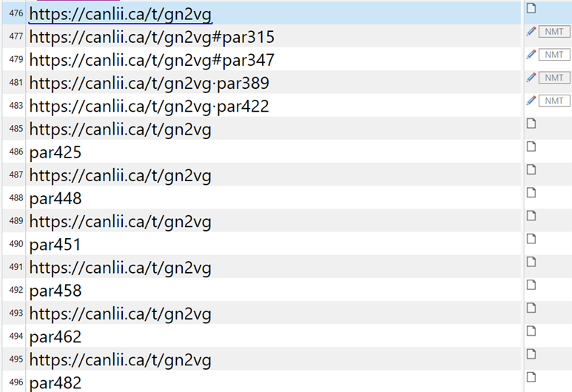Select segment 489 canlii URL text
The width and height of the screenshot is (572, 392).
click(x=121, y=222)
